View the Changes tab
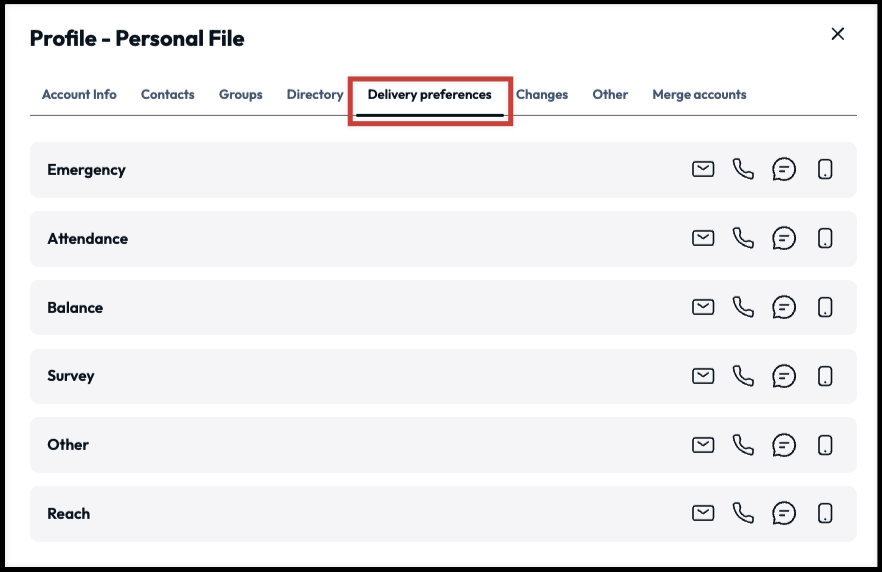Viewport: 882px width, 572px height. pos(542,95)
